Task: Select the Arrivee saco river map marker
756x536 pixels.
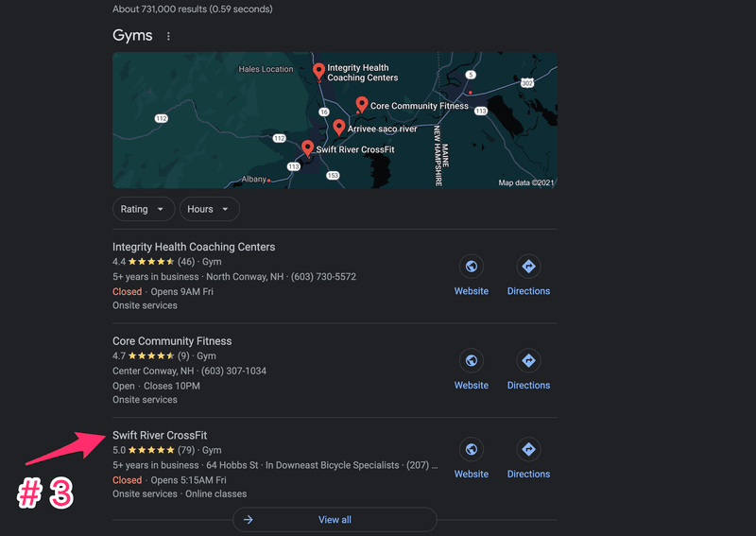Action: click(339, 127)
